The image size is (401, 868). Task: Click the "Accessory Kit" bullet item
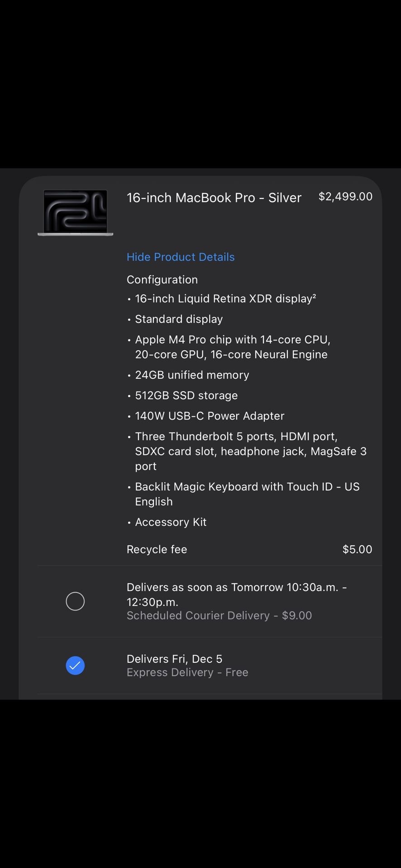coord(171,522)
